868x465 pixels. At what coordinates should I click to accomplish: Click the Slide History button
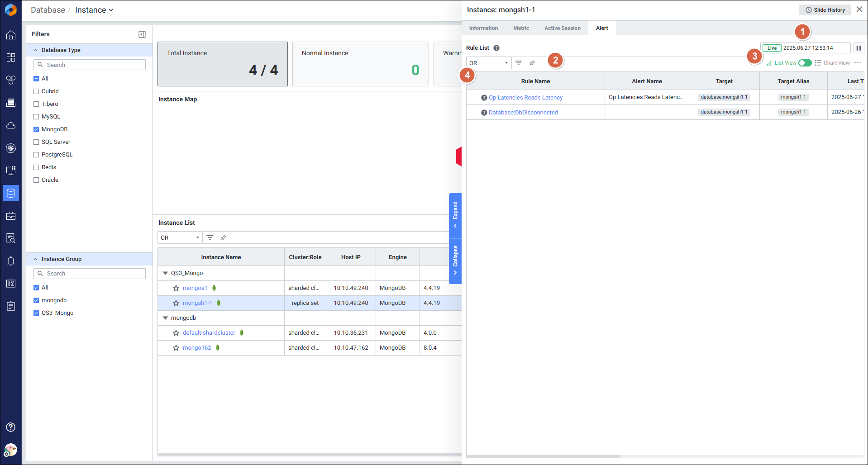[x=825, y=10]
